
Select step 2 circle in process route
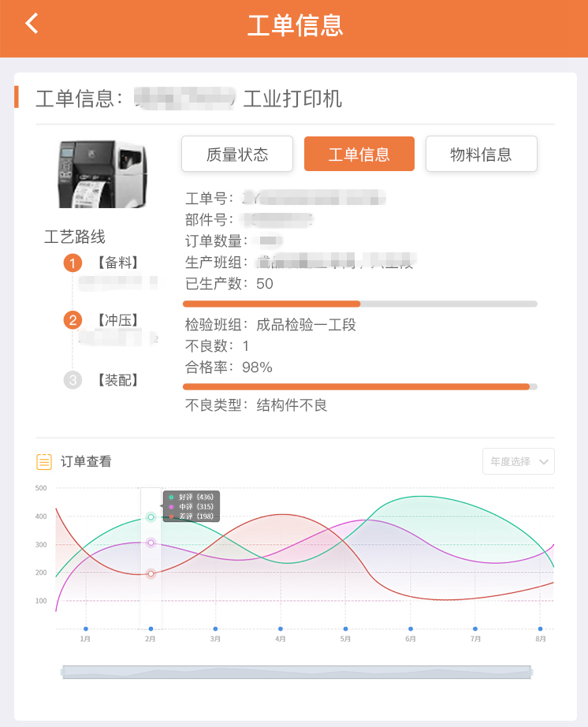click(x=73, y=320)
